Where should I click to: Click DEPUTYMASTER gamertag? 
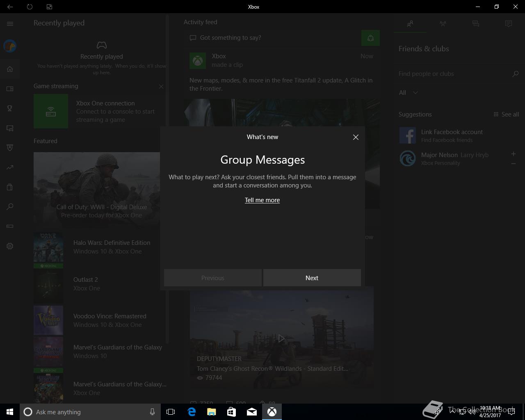(219, 359)
